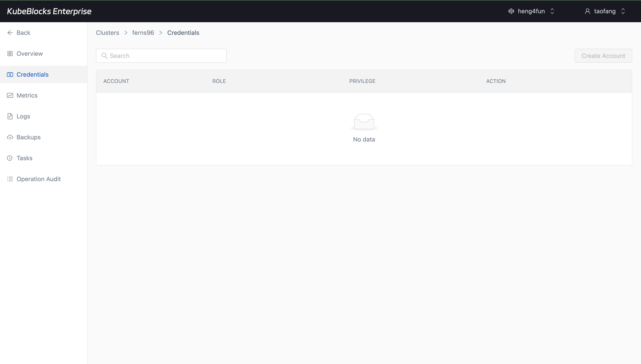This screenshot has height=364, width=641.
Task: Switch to the Credentials section
Action: (x=32, y=74)
